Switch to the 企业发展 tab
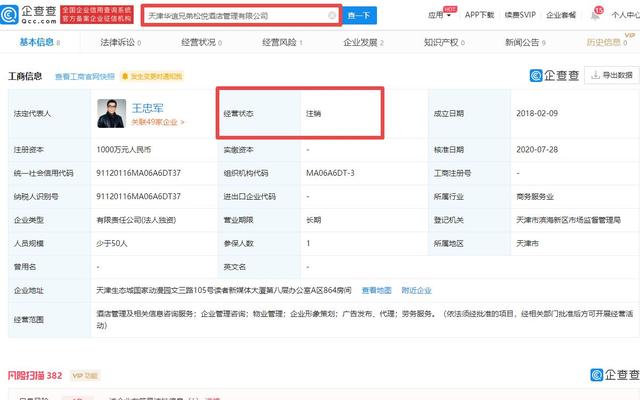This screenshot has width=640, height=400. coord(363,42)
